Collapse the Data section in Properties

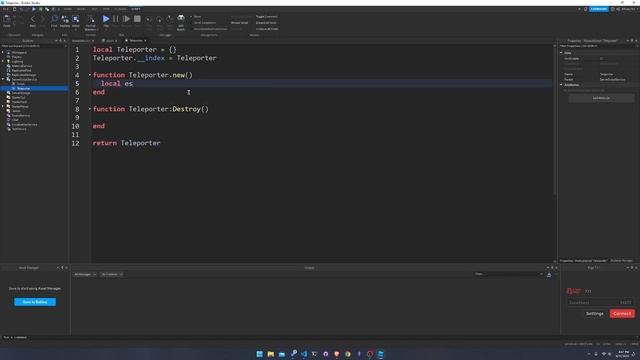pyautogui.click(x=561, y=53)
